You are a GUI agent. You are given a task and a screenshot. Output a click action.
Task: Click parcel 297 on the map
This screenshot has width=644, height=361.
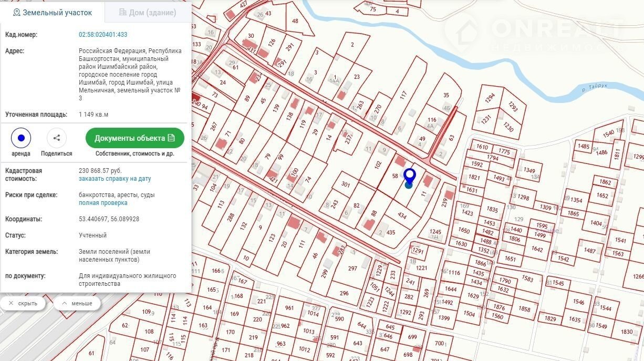pos(352,269)
